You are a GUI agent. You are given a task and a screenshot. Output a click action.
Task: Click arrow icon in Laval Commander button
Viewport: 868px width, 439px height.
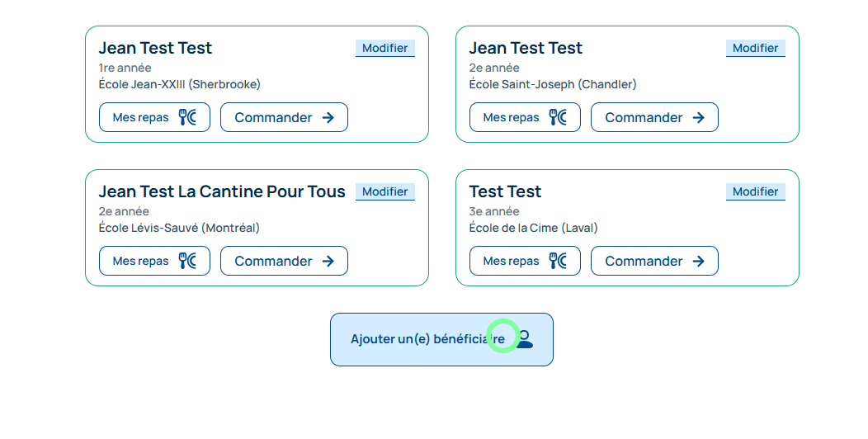coord(698,261)
